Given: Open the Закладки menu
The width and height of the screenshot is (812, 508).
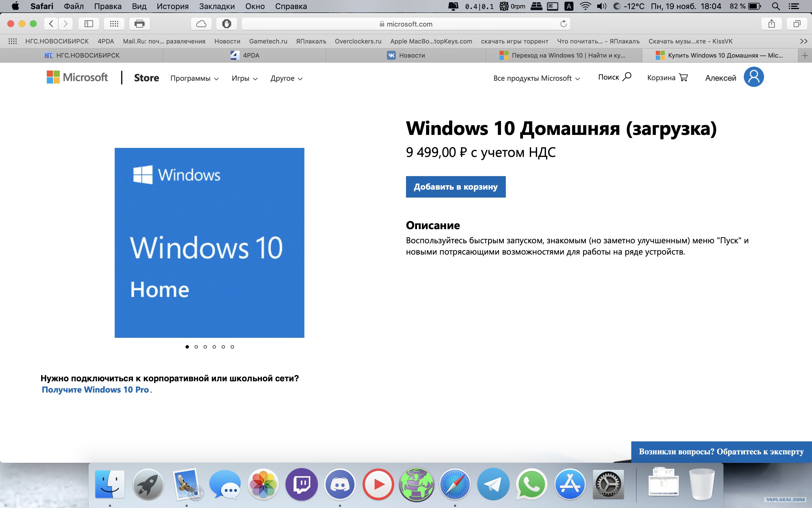Looking at the screenshot, I should [217, 6].
